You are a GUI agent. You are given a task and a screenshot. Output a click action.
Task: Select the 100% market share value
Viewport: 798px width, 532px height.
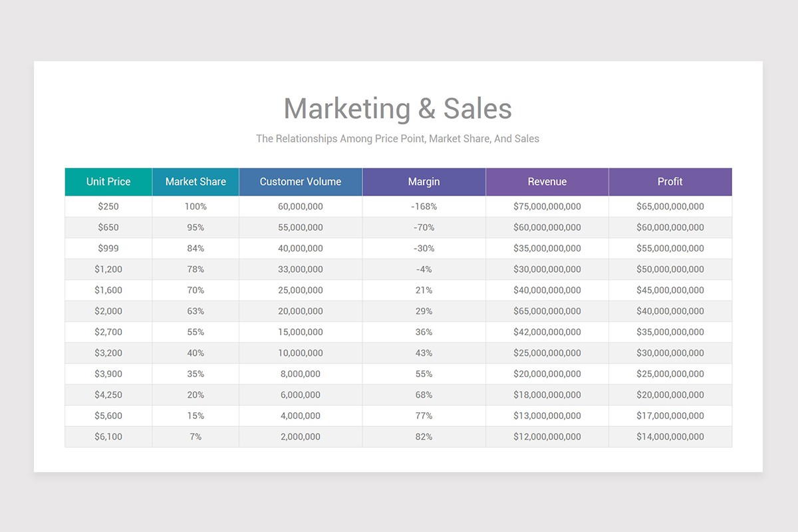195,206
